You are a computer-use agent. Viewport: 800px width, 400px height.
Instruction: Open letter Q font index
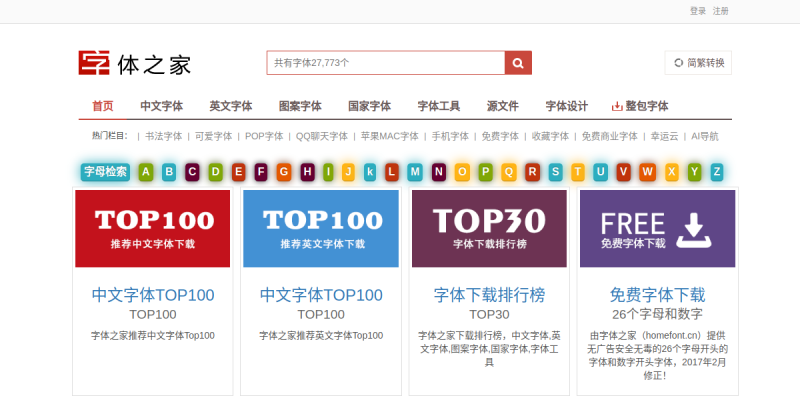509,172
